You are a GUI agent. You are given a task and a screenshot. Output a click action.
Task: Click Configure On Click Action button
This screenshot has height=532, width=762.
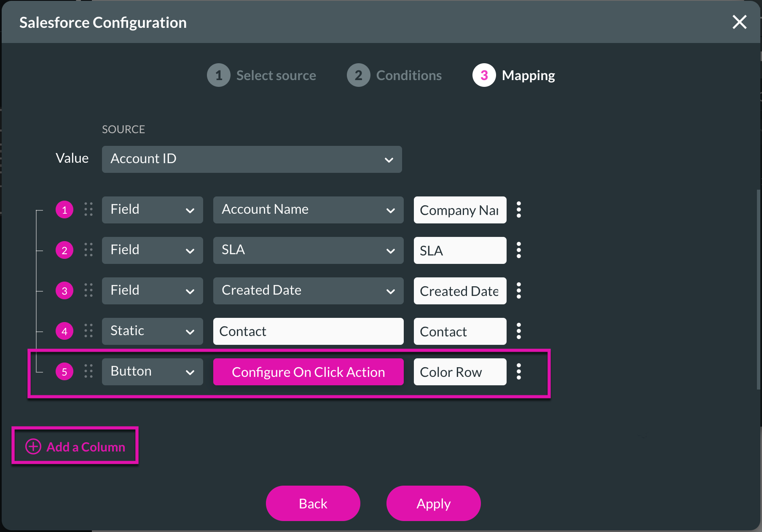tap(308, 372)
